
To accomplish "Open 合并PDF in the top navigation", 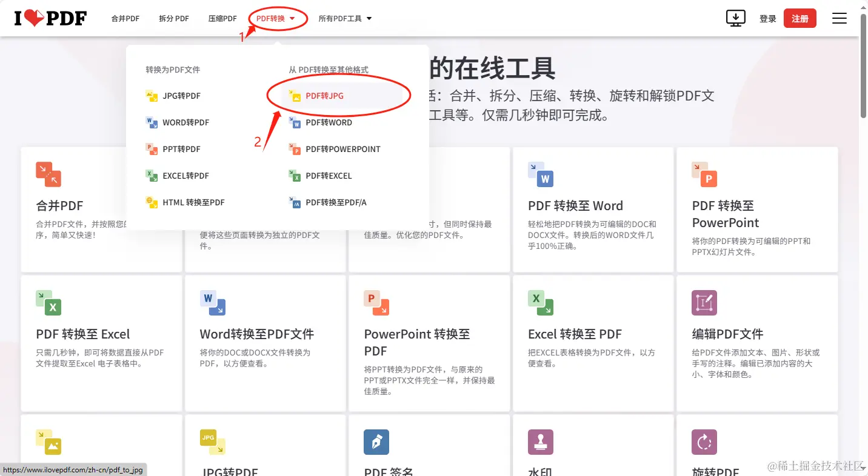I will click(125, 19).
